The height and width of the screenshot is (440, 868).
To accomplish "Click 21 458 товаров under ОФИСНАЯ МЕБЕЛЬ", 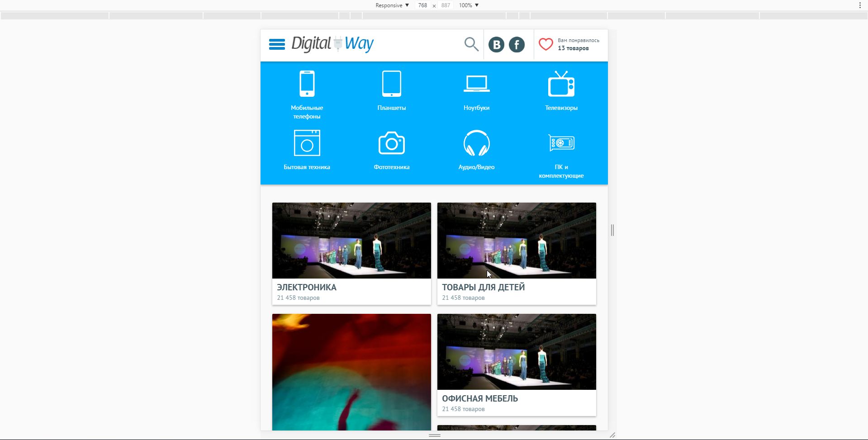I will [x=464, y=409].
